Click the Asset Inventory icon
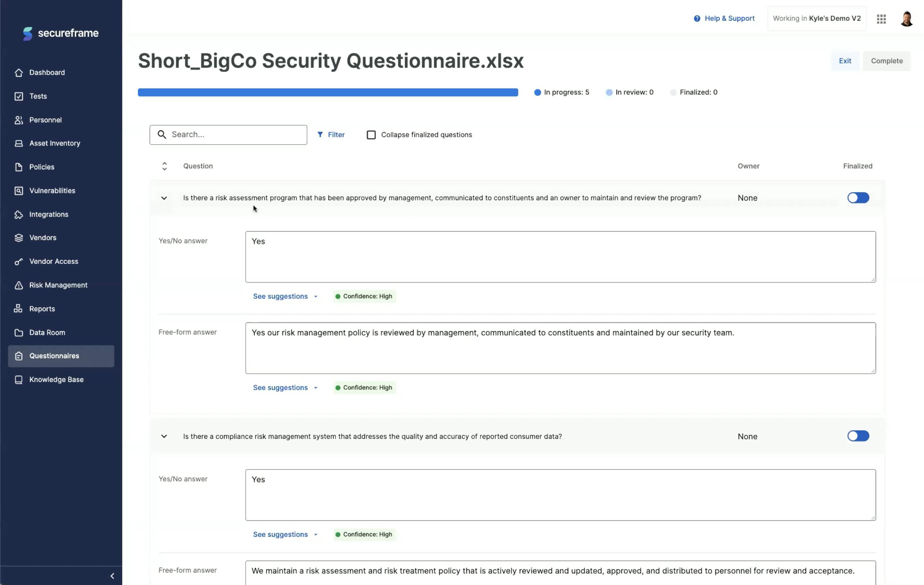The height and width of the screenshot is (585, 924). pyautogui.click(x=19, y=144)
